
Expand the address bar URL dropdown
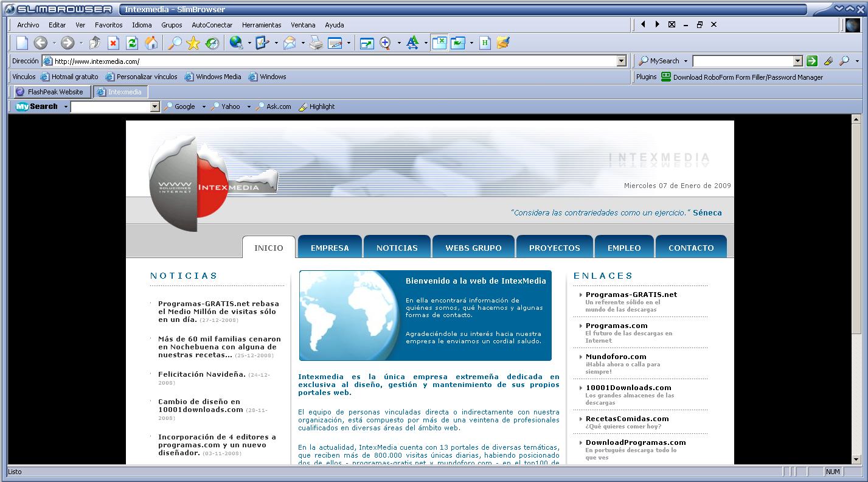point(621,61)
